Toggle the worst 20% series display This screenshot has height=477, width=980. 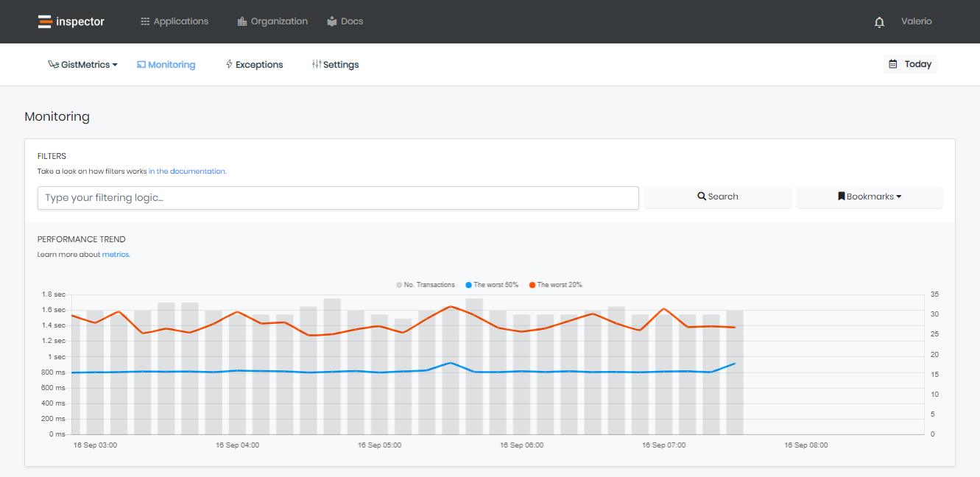click(x=555, y=285)
